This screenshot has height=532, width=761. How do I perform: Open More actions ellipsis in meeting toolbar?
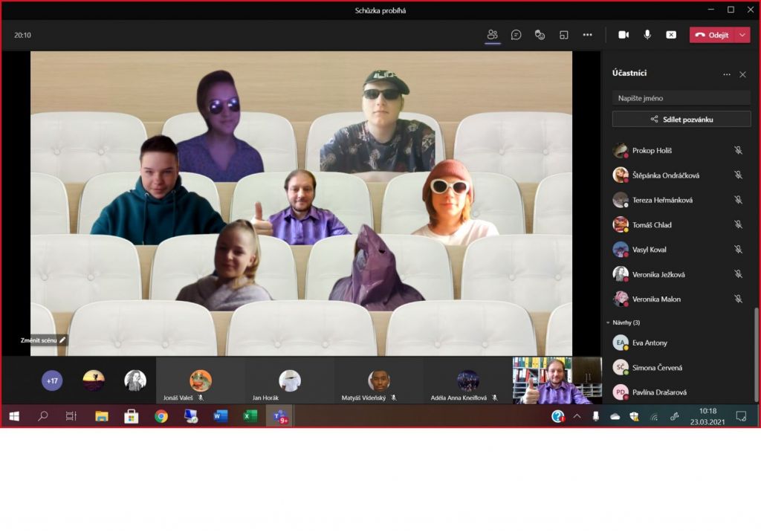click(588, 35)
